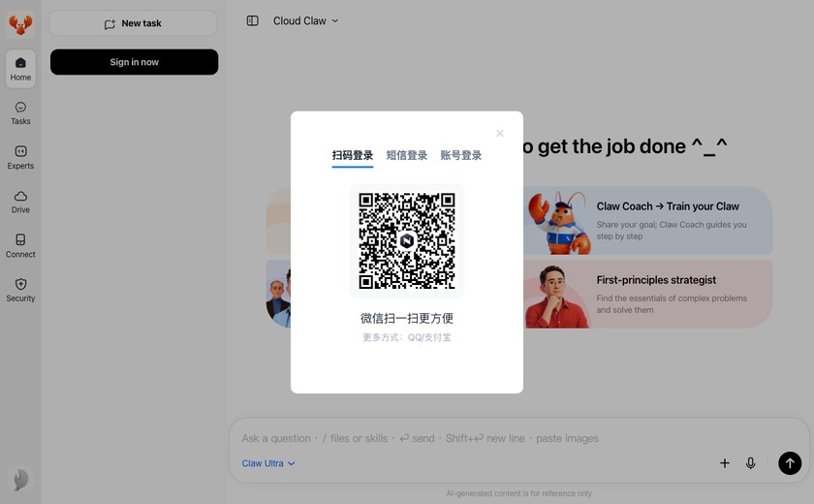
Task: Click the 微信扫一扫更方便 text
Action: 406,318
